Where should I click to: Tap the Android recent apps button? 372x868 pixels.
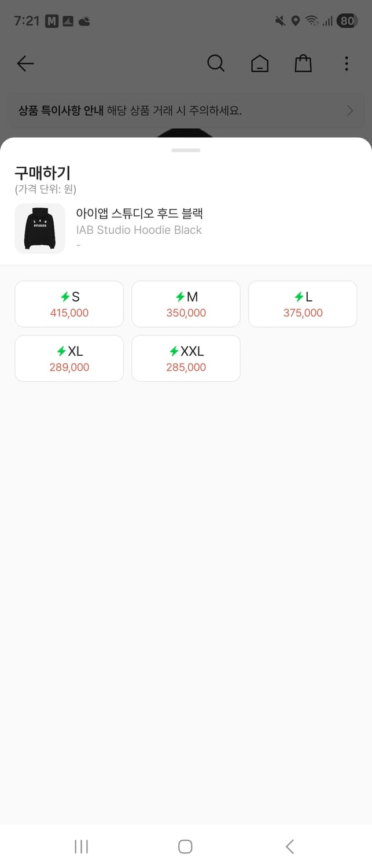tap(81, 847)
